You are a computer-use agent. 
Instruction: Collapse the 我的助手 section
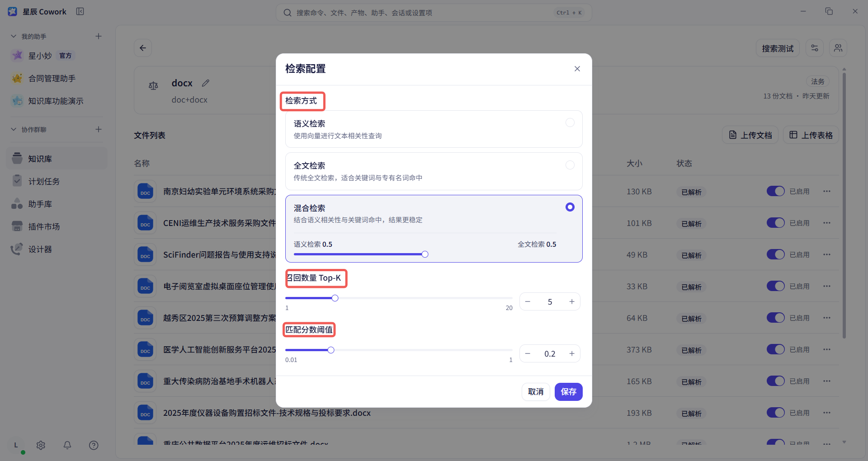coord(14,36)
